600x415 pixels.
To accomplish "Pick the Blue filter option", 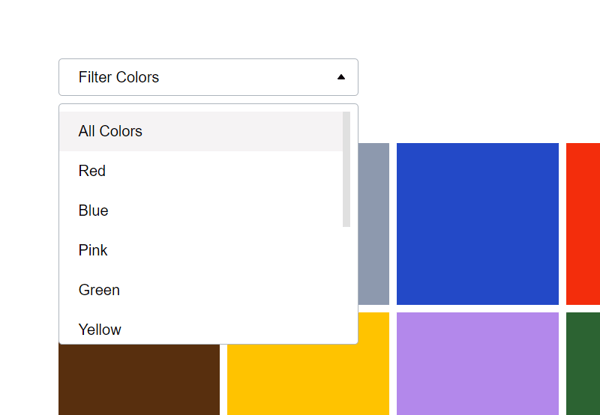I will (x=93, y=211).
